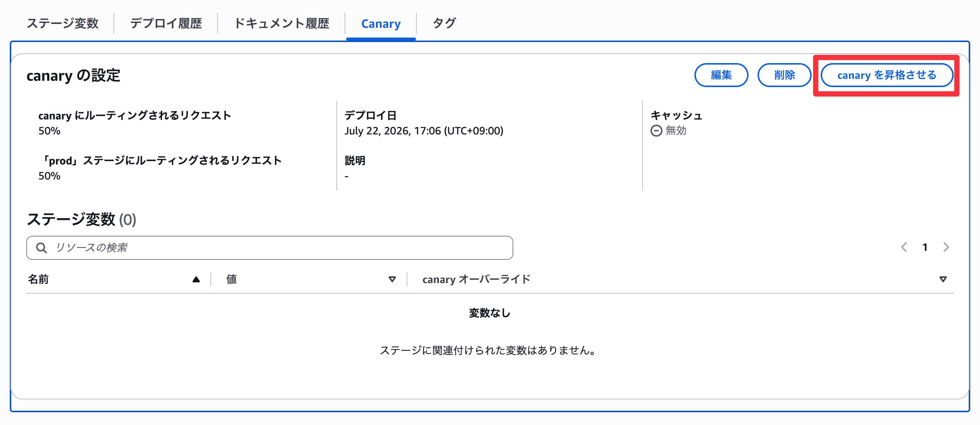Switch to デプロイ履歴 tab
Viewport: 980px width, 425px height.
tap(166, 24)
